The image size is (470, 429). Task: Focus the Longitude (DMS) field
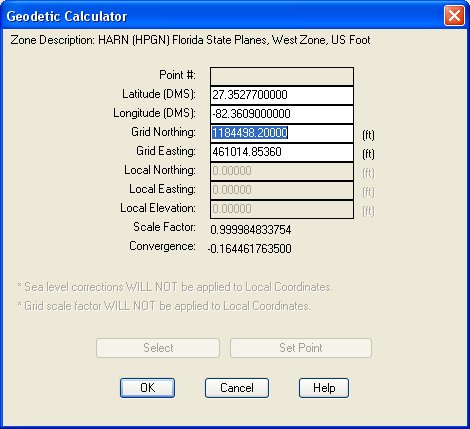[282, 114]
